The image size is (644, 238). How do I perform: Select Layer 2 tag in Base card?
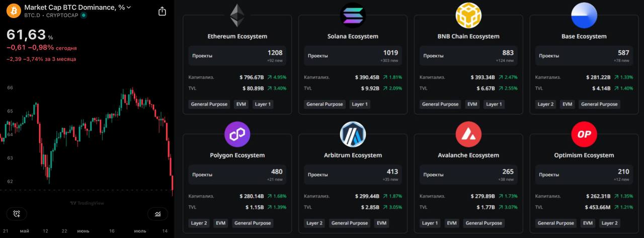(x=546, y=104)
